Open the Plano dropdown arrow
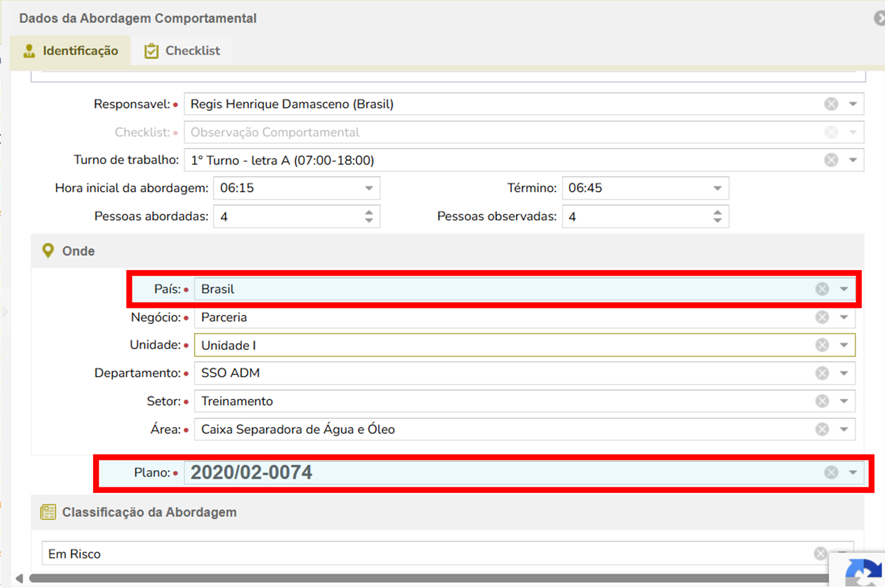The height and width of the screenshot is (588, 885). (x=853, y=472)
